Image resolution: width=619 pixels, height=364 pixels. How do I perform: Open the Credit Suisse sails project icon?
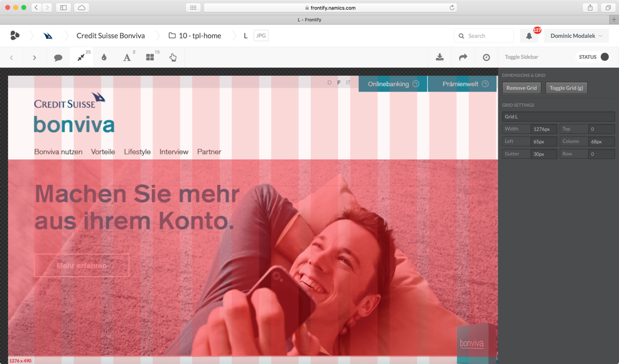point(48,36)
